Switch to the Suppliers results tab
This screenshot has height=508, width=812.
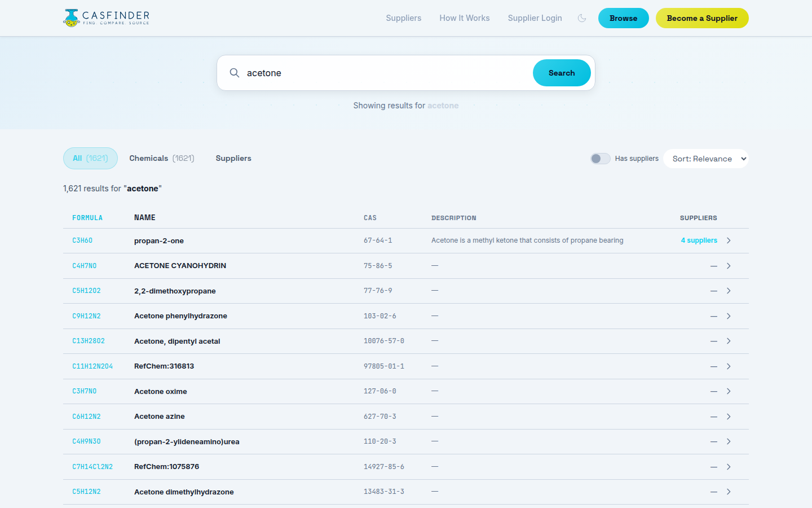pos(233,158)
